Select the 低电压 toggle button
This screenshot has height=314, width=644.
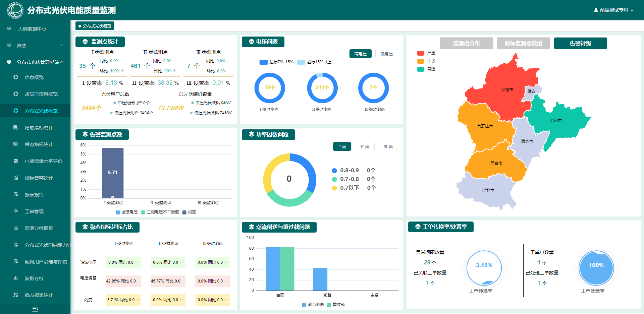[387, 54]
